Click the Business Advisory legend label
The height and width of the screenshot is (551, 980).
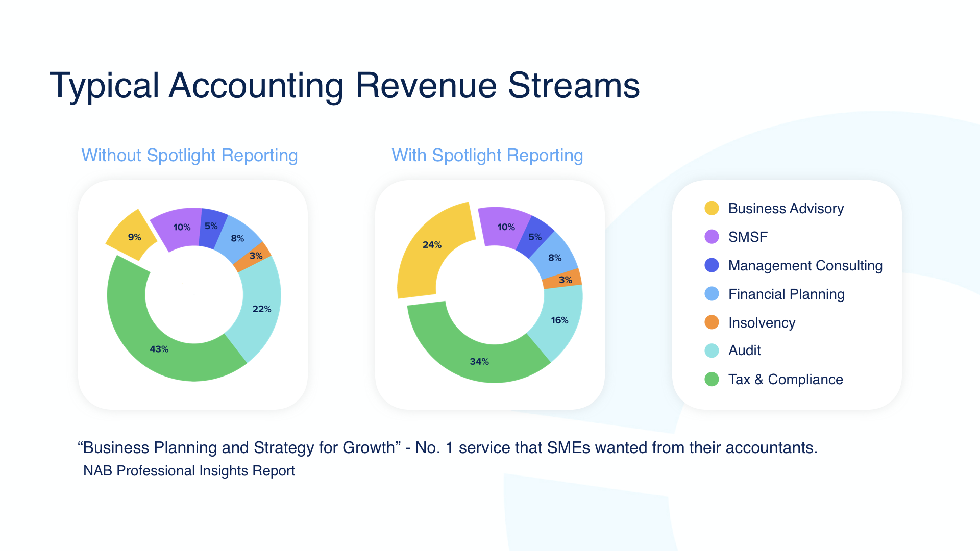[786, 208]
